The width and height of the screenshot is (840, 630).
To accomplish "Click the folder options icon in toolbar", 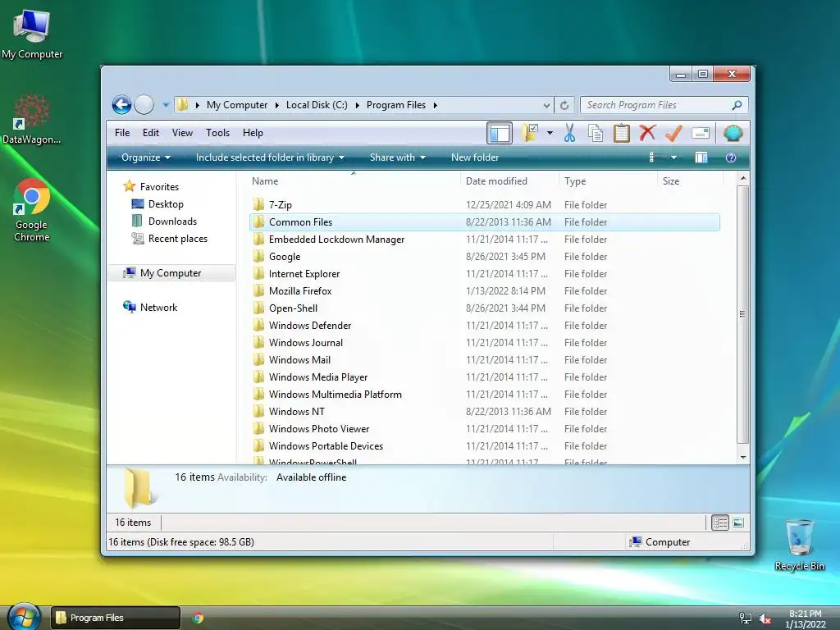I will coord(530,133).
